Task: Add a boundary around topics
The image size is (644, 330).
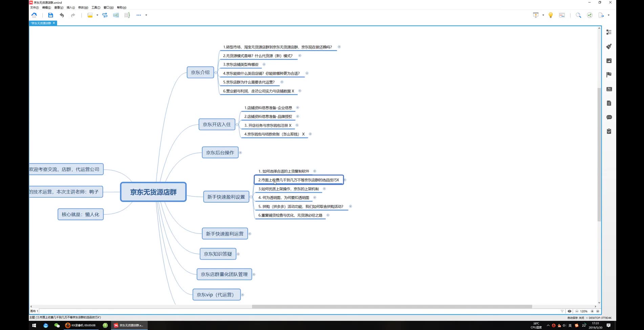Action: pos(116,15)
